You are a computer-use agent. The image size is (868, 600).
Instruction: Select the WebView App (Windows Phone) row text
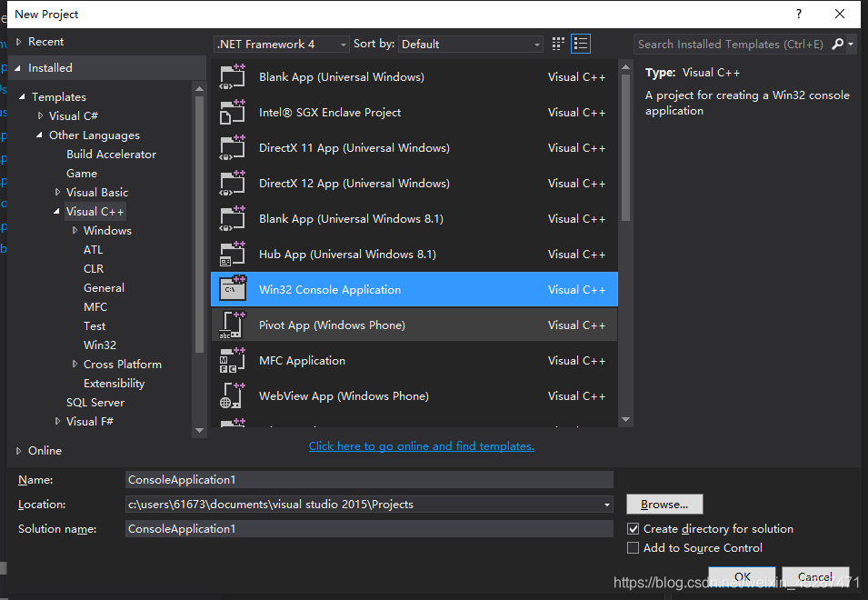(x=344, y=395)
